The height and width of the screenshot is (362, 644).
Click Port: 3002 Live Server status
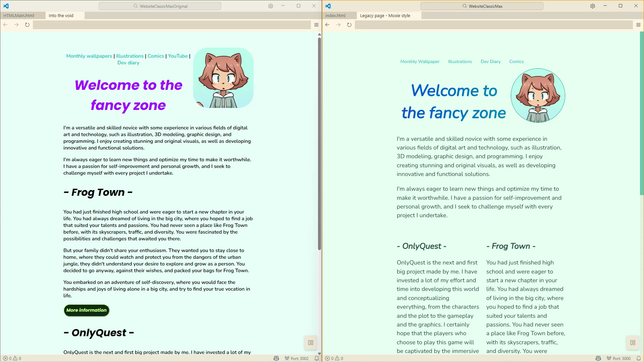tap(297, 358)
